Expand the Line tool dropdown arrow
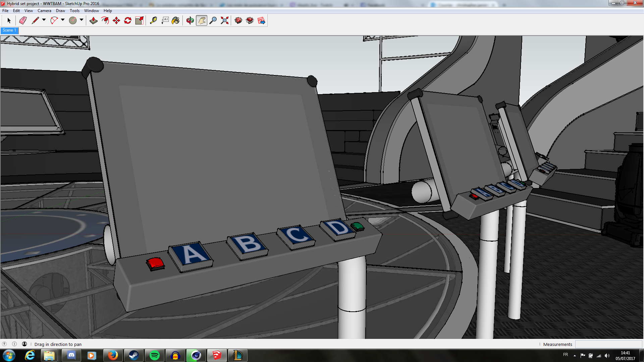 click(44, 20)
